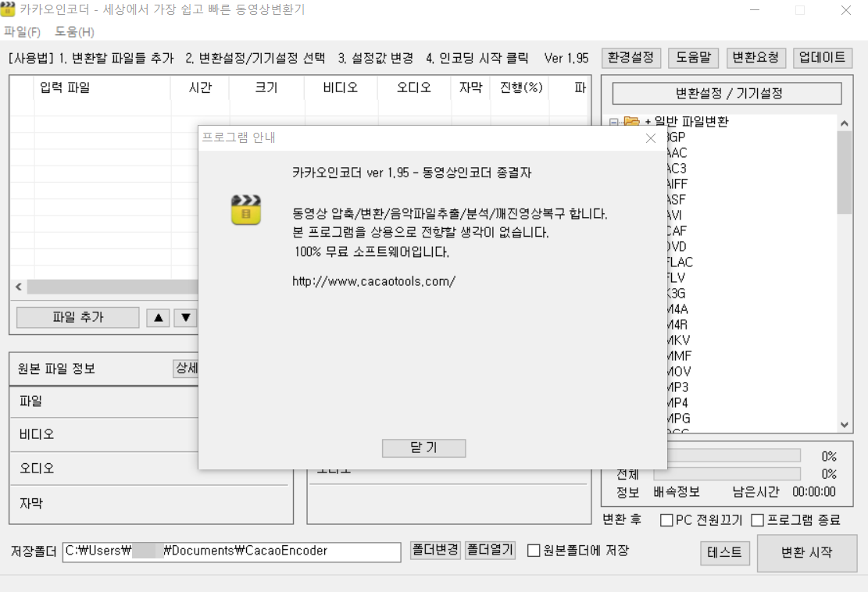Screen dimensions: 868x592
Task: Click the format tree scrollbar up arrow
Action: click(x=845, y=123)
